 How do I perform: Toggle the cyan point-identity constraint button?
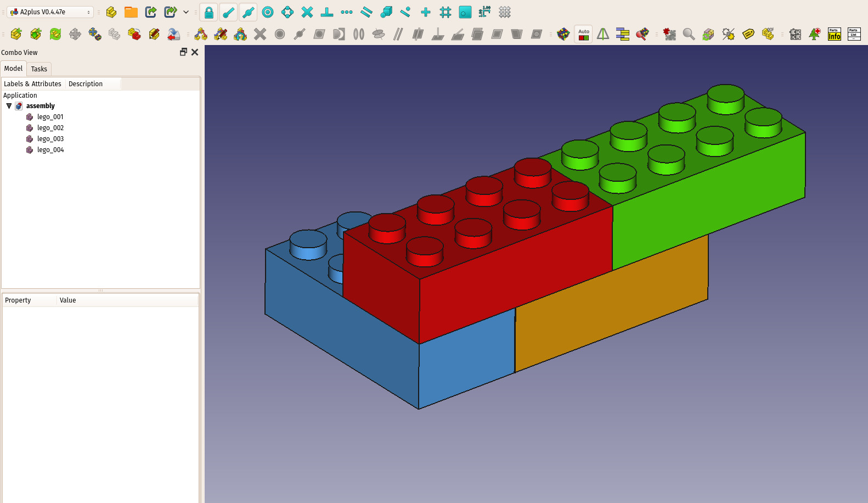click(x=248, y=12)
